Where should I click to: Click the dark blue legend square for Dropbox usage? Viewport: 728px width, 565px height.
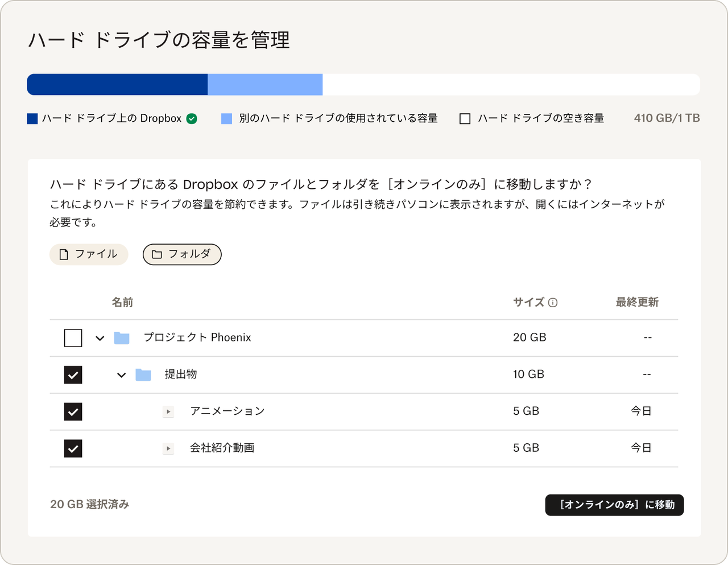click(32, 118)
